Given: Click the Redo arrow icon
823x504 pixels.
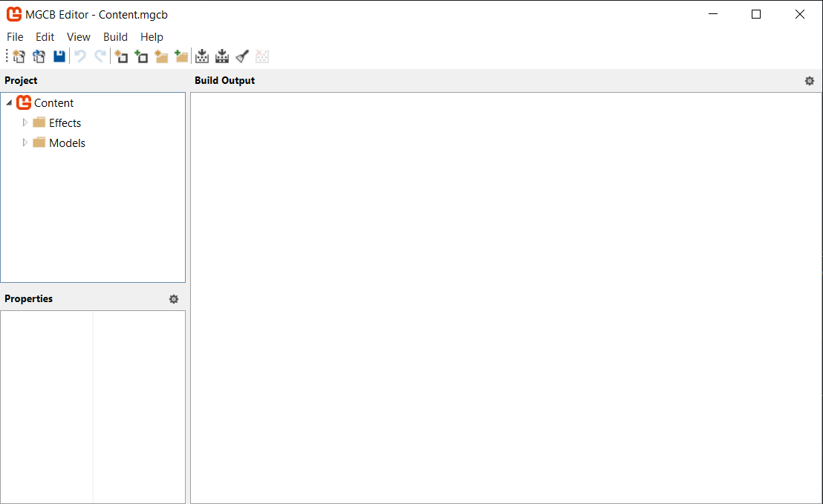Looking at the screenshot, I should [100, 56].
